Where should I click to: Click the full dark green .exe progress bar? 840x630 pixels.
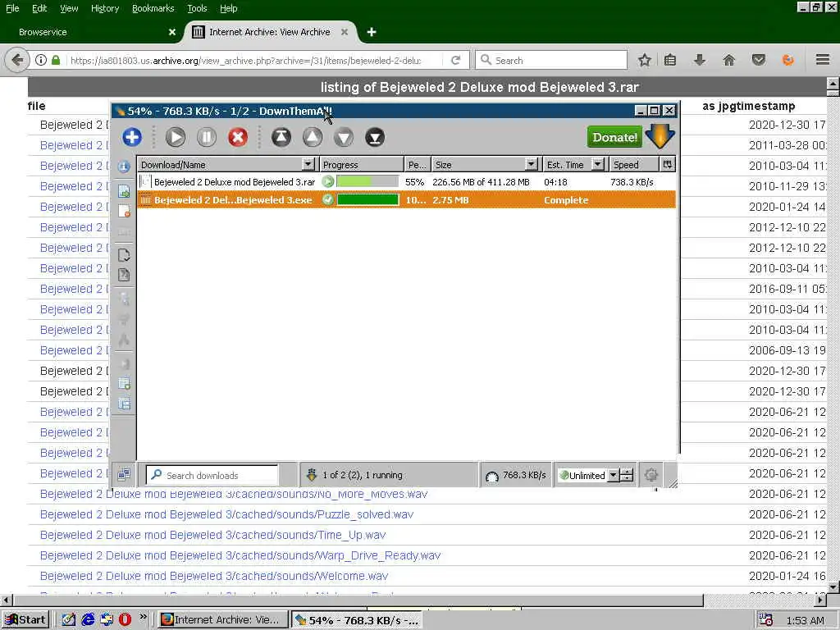367,200
